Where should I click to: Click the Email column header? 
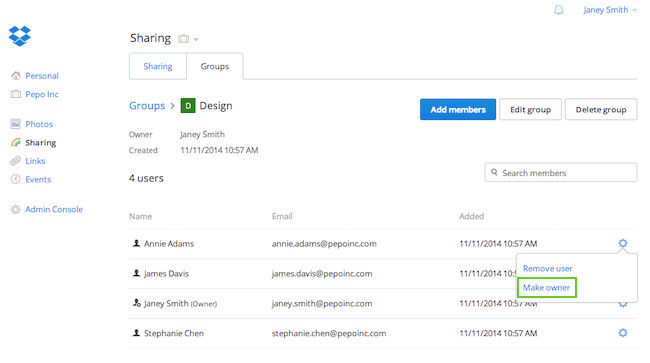282,216
